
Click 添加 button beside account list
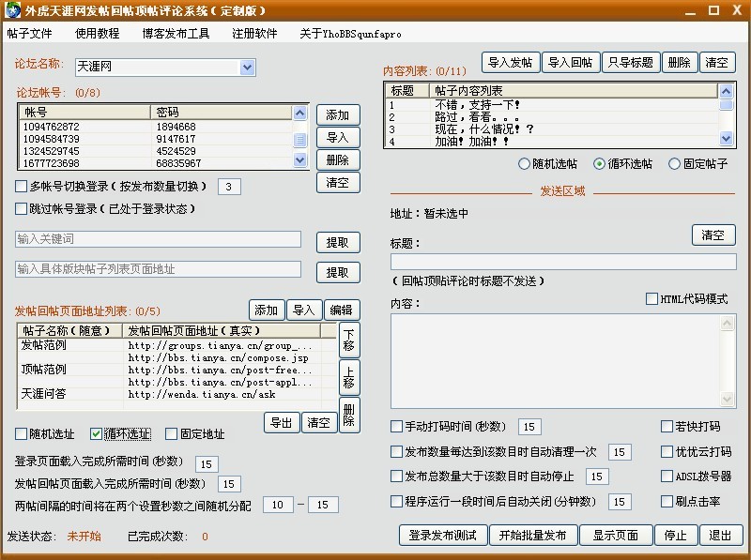pos(338,114)
